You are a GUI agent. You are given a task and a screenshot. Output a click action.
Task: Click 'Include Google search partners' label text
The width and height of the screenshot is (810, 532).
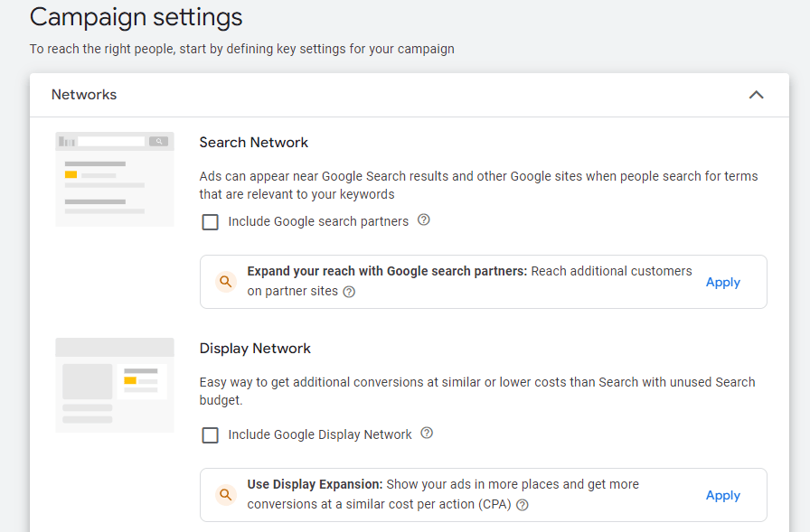click(x=318, y=222)
